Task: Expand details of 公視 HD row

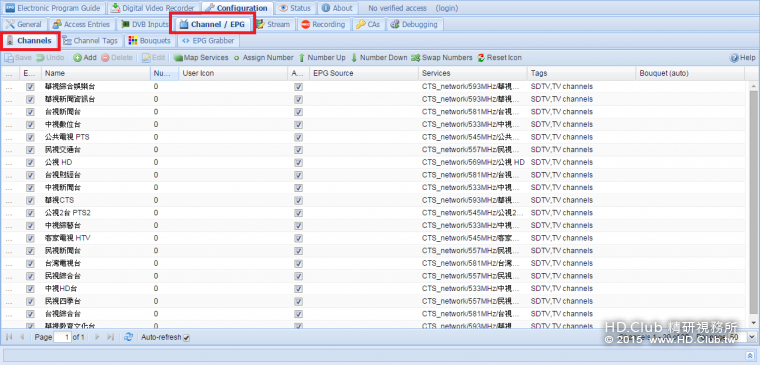Action: click(x=9, y=163)
